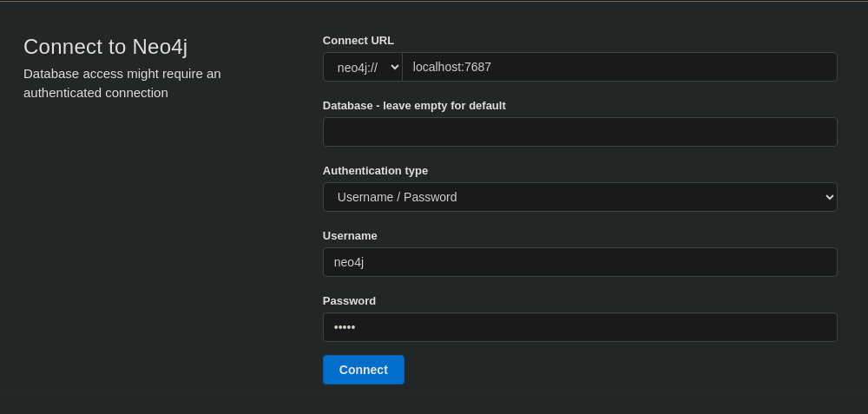Image resolution: width=868 pixels, height=414 pixels.
Task: Click into the Username field containing neo4j
Action: pos(579,262)
